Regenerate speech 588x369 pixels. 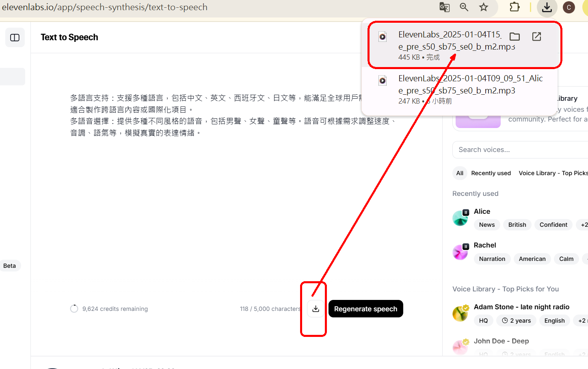365,309
